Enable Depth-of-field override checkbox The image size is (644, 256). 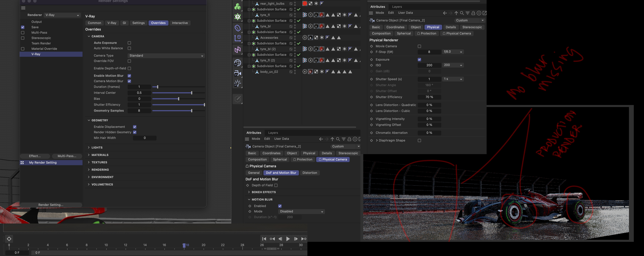click(129, 68)
